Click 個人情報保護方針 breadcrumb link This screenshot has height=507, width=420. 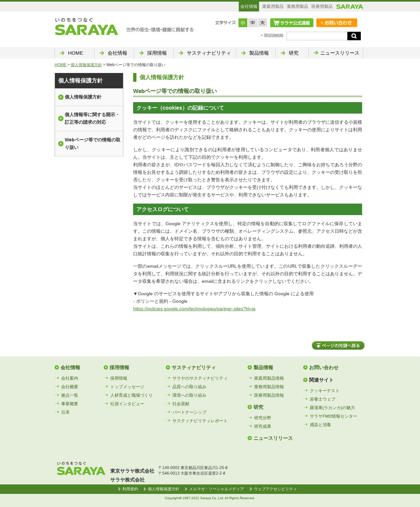point(86,65)
